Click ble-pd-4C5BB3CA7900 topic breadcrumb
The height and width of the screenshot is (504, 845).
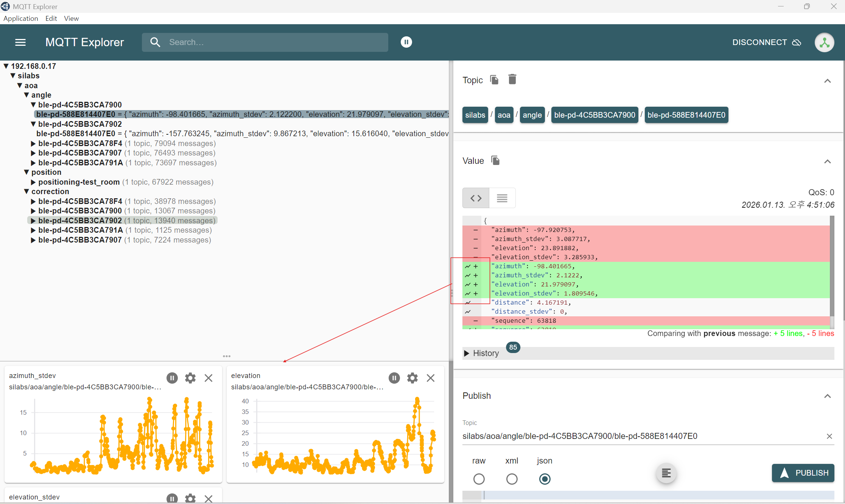pos(594,115)
